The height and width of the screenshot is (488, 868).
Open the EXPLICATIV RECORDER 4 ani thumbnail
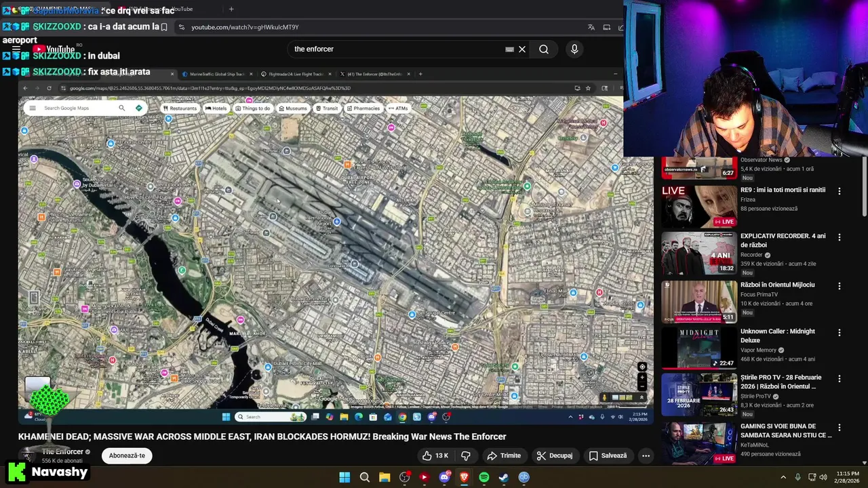(699, 253)
